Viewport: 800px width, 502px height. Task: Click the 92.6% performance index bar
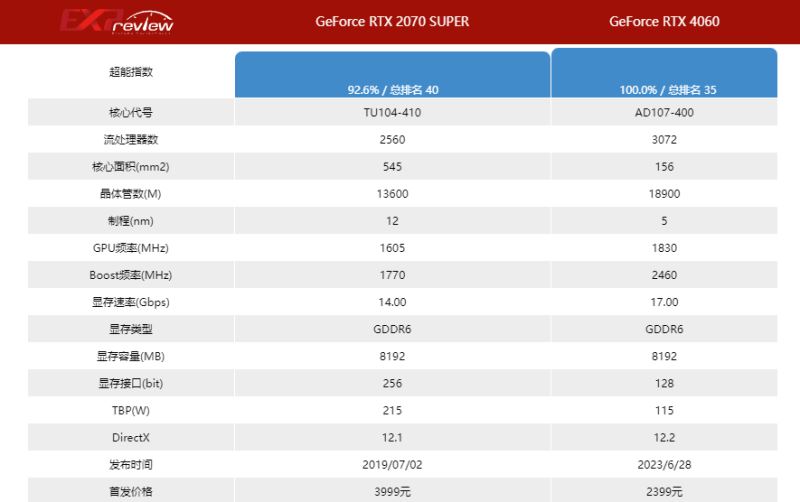(392, 75)
